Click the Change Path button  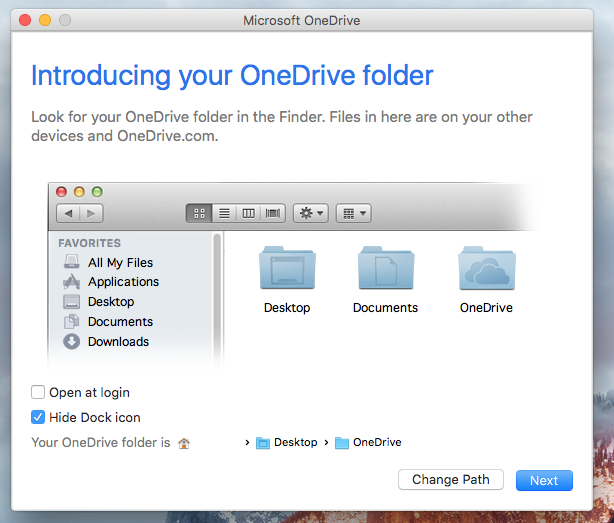(451, 480)
